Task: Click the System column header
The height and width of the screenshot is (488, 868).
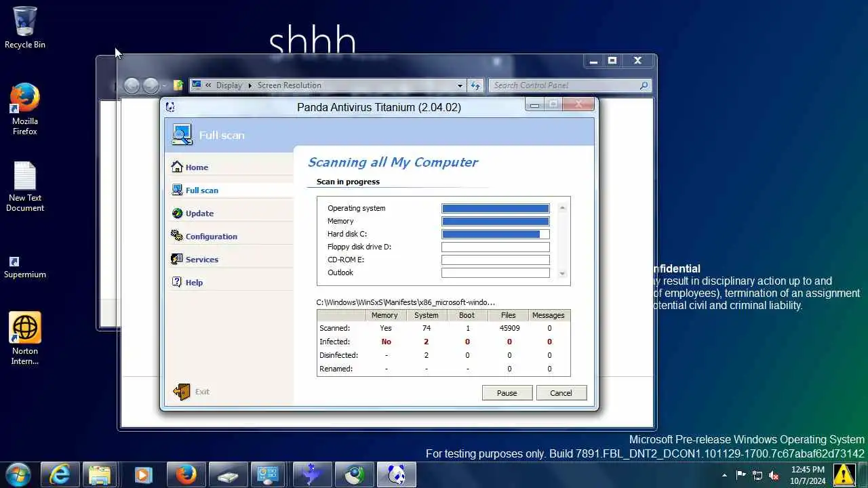Action: tap(427, 315)
